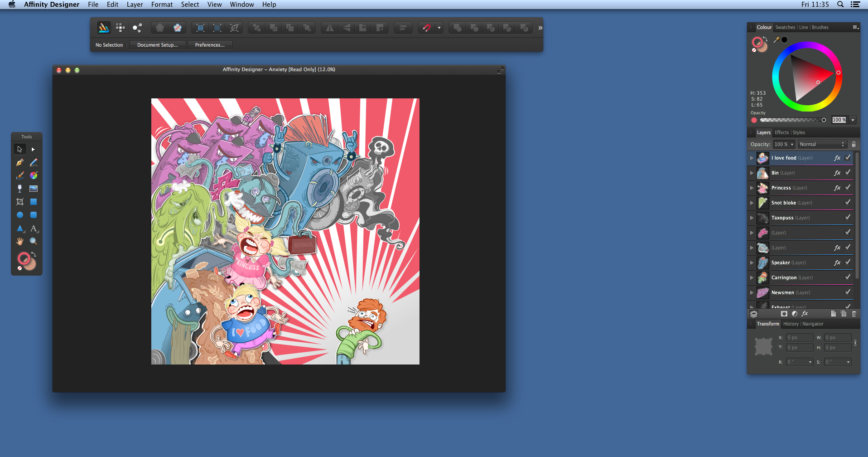Select the Node tool (solid arrow)
Image resolution: width=868 pixels, height=457 pixels.
(x=33, y=149)
